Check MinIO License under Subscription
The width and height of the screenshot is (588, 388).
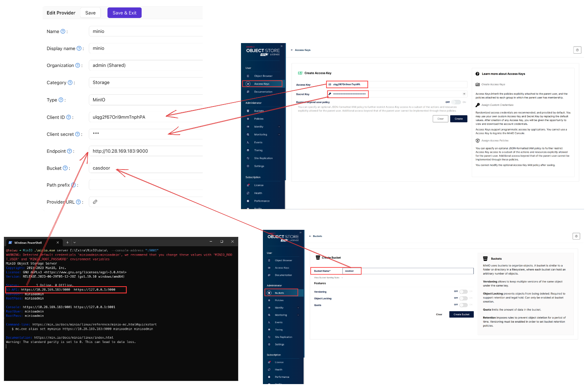[258, 185]
